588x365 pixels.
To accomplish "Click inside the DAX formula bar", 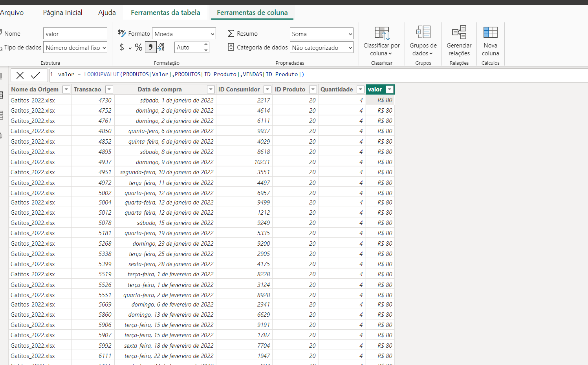I will click(318, 75).
